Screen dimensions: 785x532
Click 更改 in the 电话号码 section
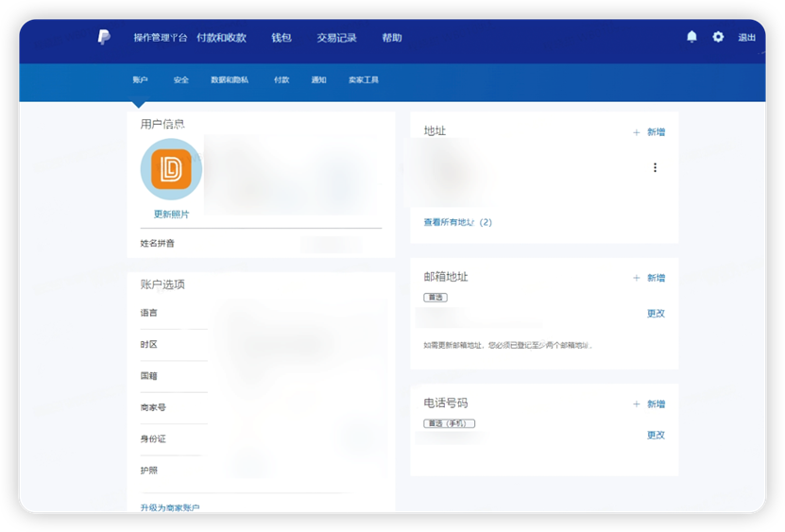click(656, 436)
